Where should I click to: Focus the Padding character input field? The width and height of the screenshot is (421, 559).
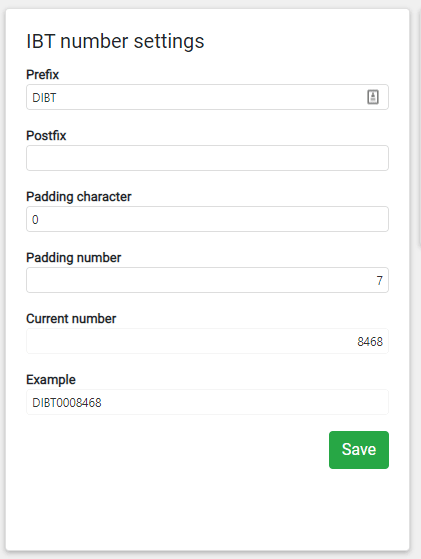coord(207,219)
